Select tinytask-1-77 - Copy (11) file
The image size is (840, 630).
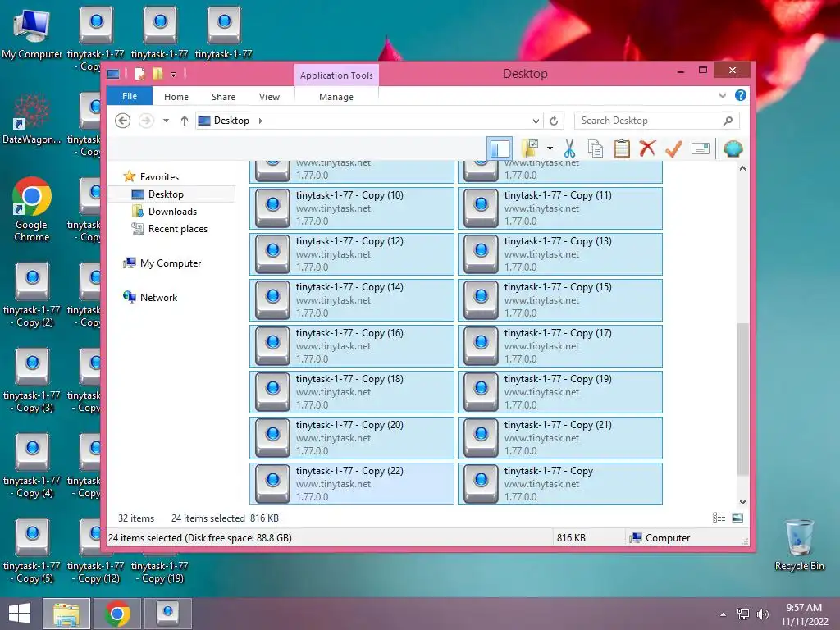(x=560, y=208)
